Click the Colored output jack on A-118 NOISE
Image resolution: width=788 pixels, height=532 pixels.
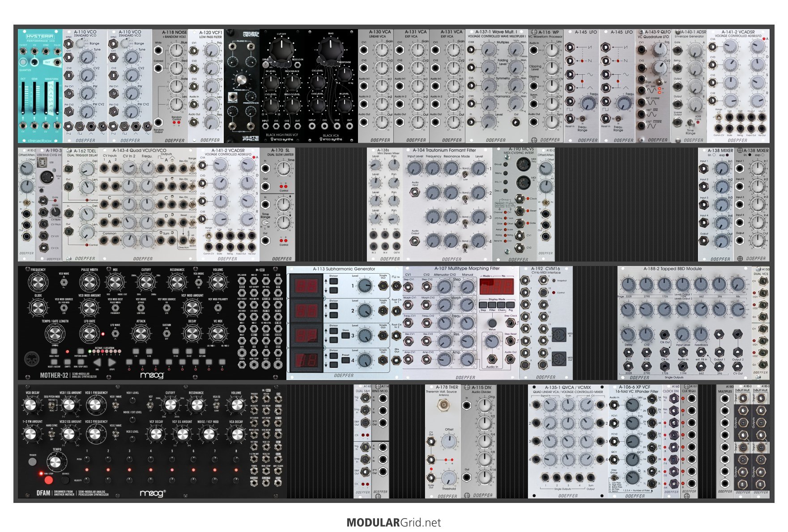click(158, 68)
